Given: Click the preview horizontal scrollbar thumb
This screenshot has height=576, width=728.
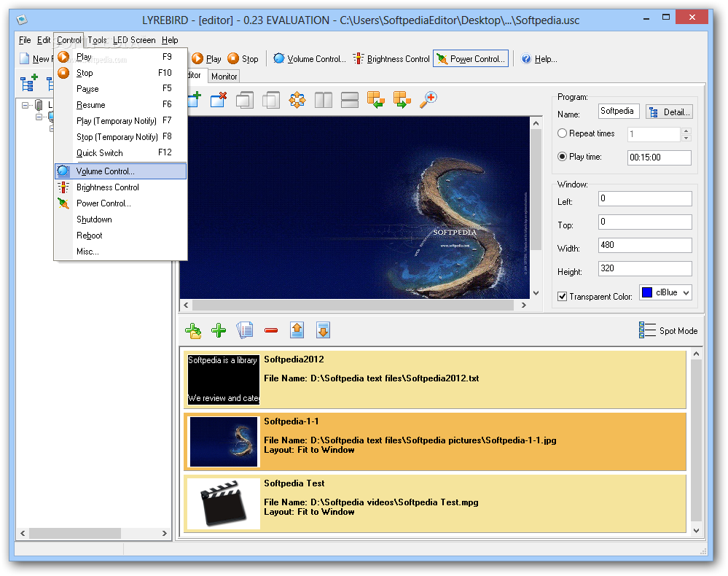Looking at the screenshot, I should (353, 305).
